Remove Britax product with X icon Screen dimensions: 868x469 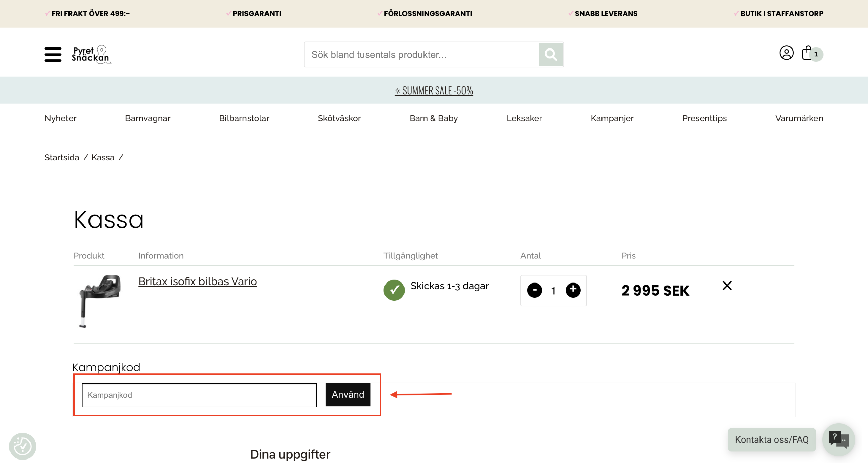(x=727, y=286)
